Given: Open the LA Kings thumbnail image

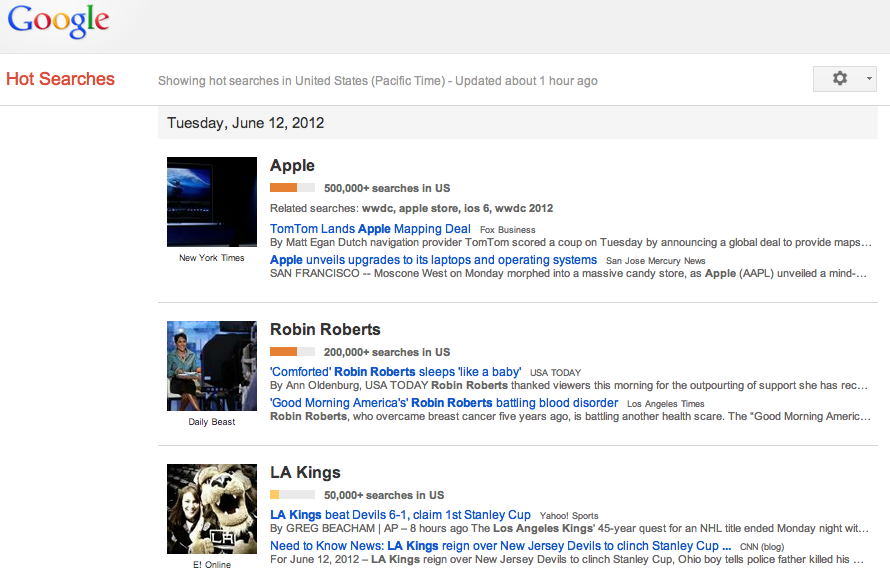Looking at the screenshot, I should (211, 509).
